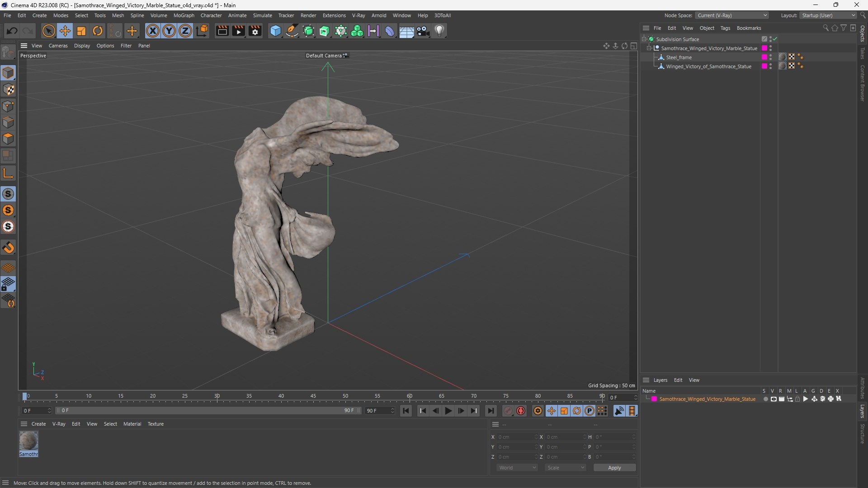
Task: Toggle Winged_Victory_of_Samothrace_Statue visibility dots
Action: coord(770,66)
